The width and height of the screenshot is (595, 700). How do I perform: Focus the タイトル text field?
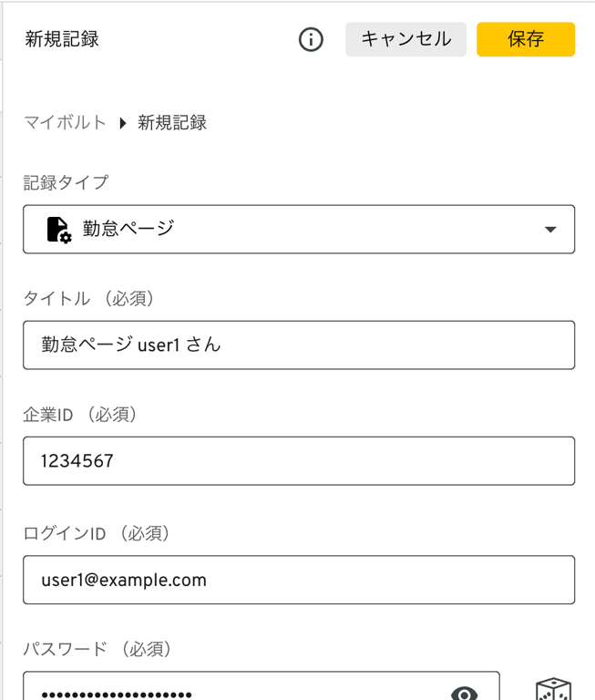299,345
